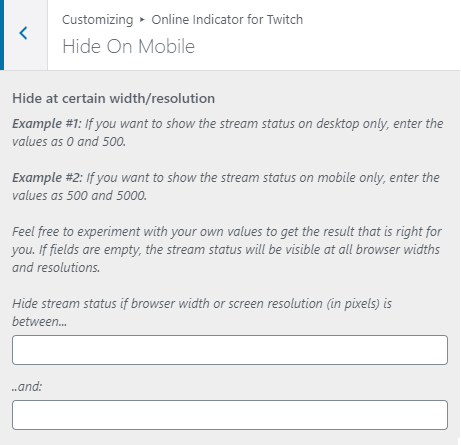The image size is (461, 445).
Task: Focus the first pixel width input field
Action: tap(230, 350)
